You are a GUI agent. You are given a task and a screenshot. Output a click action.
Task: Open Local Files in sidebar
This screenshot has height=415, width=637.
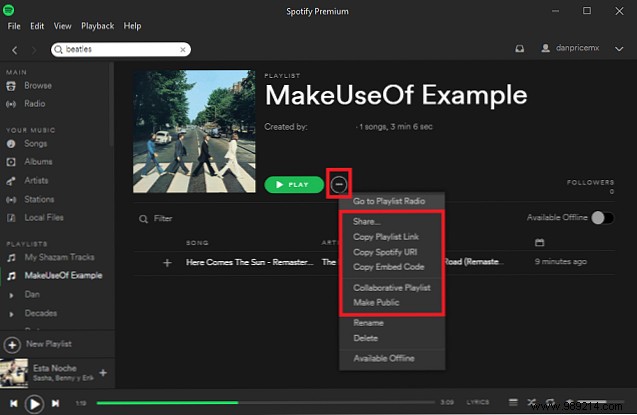[44, 218]
